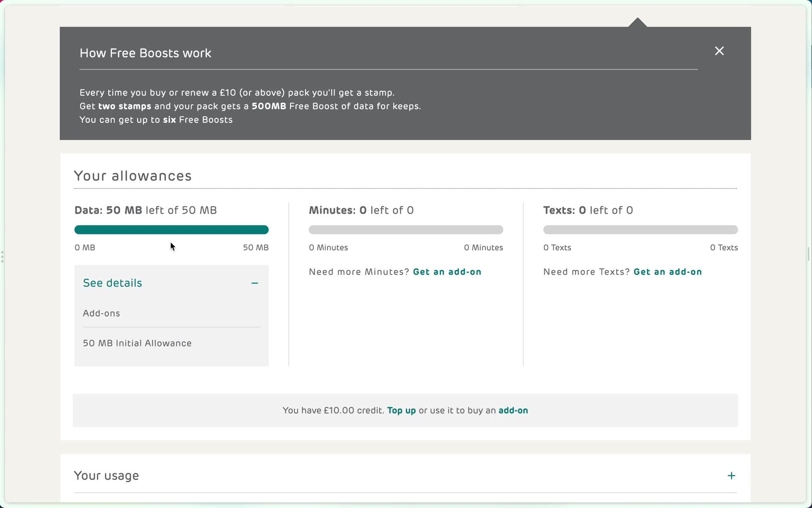
Task: Click the Your usage section heading
Action: coord(106,476)
